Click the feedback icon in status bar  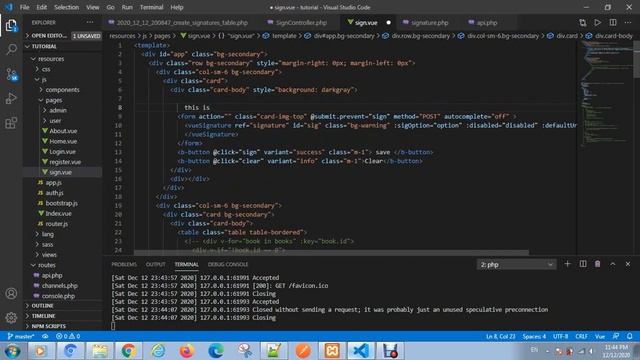[x=616, y=336]
